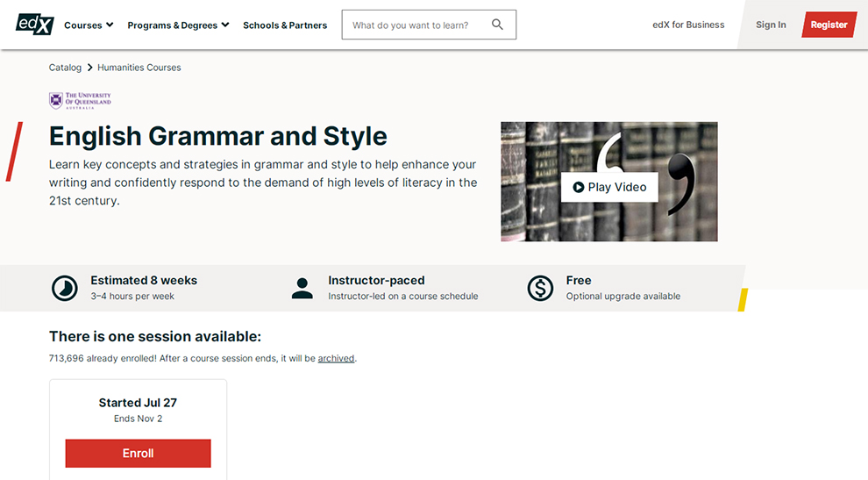Click the edX logo

tap(35, 25)
